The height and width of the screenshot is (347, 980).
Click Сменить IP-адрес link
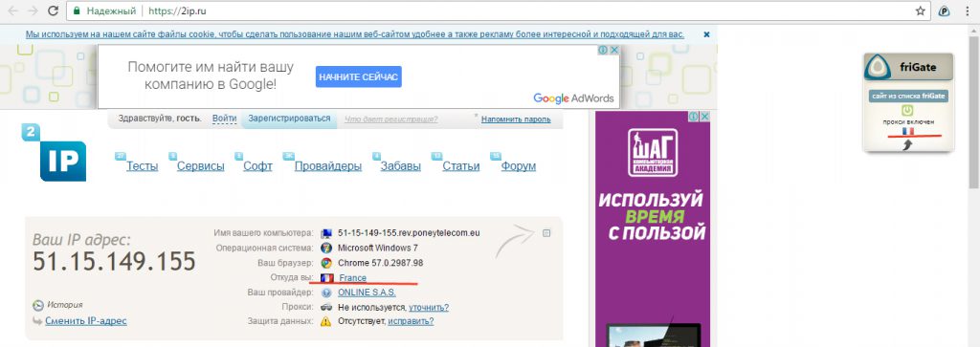tap(85, 321)
